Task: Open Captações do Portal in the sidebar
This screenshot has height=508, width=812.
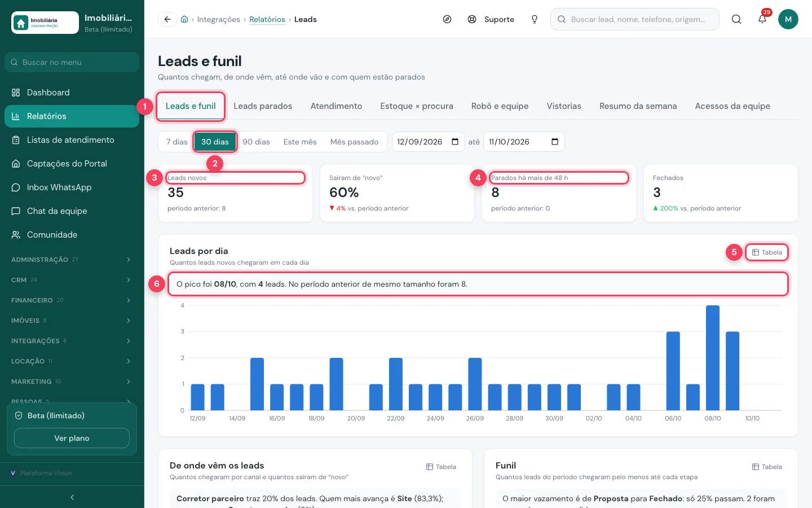Action: click(72, 164)
